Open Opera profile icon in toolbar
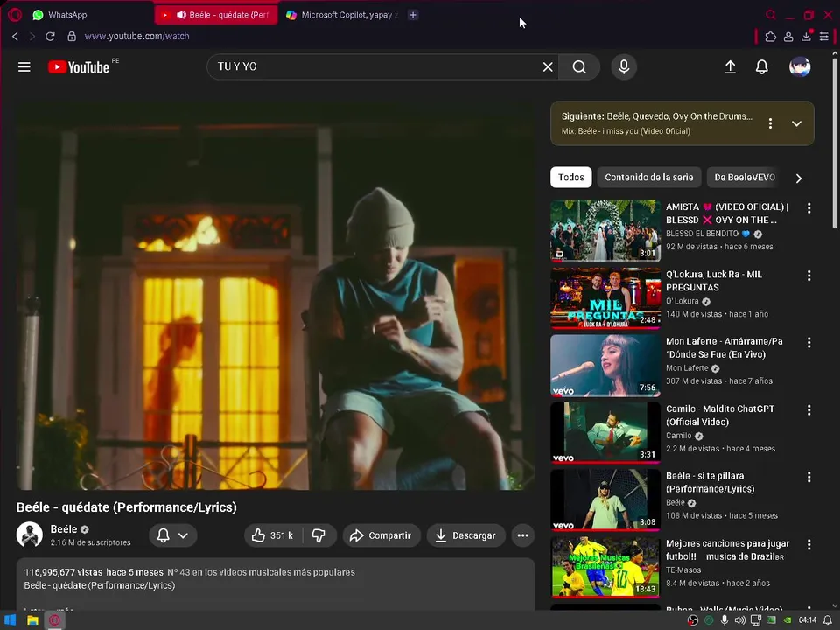Image resolution: width=840 pixels, height=630 pixels. tap(788, 37)
